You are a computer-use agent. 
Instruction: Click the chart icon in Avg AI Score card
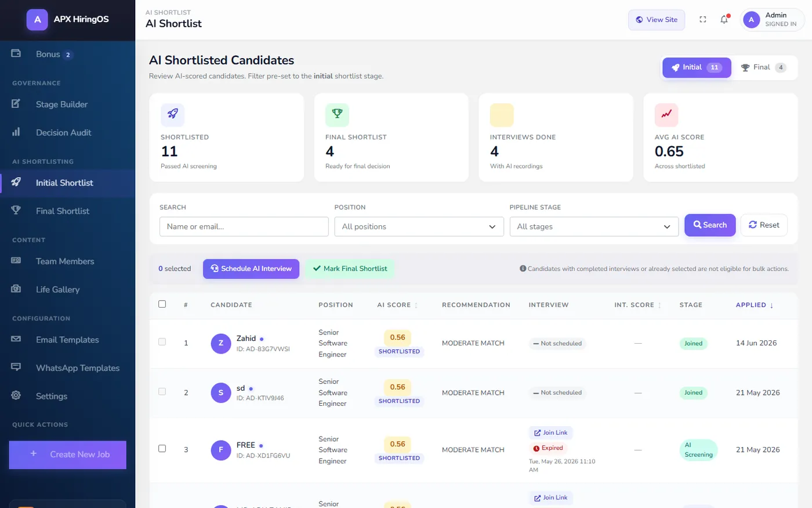[x=666, y=114]
